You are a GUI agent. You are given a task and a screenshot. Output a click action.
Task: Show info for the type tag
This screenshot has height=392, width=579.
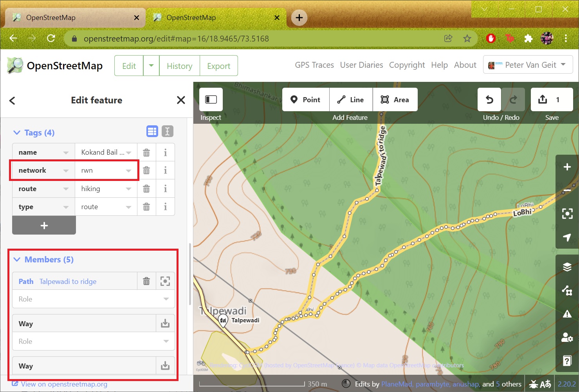[165, 207]
